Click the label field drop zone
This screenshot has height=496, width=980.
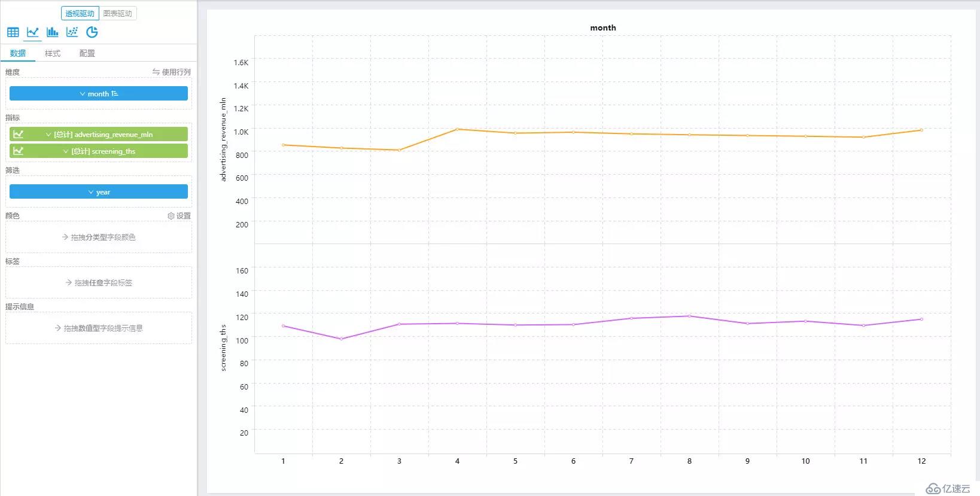point(99,282)
